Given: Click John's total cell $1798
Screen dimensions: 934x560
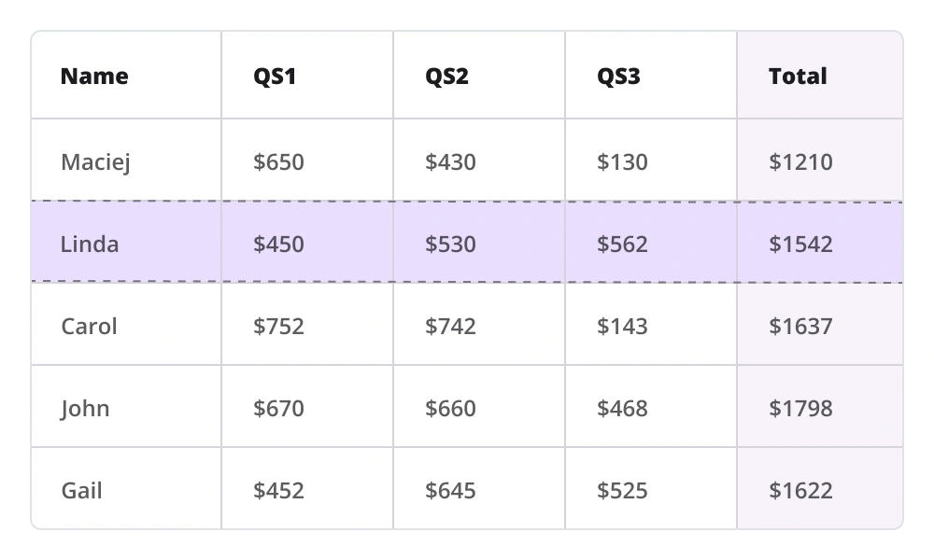Looking at the screenshot, I should [800, 409].
